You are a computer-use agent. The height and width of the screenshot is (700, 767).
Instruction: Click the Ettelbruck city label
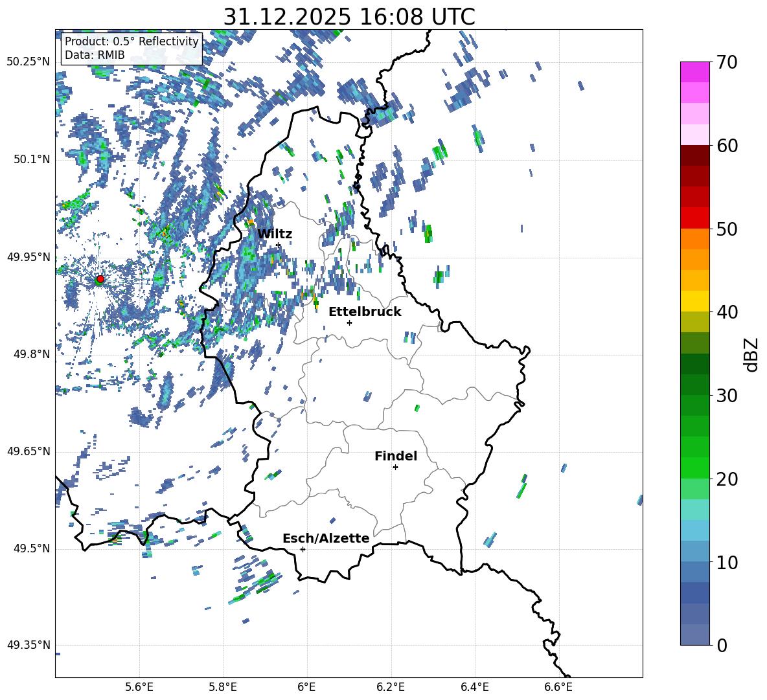(365, 311)
